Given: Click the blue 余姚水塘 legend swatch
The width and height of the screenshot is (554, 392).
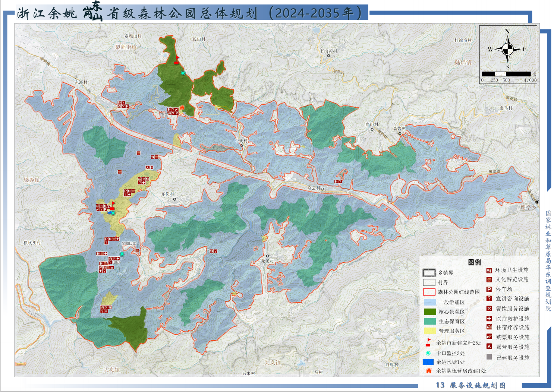Looking at the screenshot, I should [428, 362].
